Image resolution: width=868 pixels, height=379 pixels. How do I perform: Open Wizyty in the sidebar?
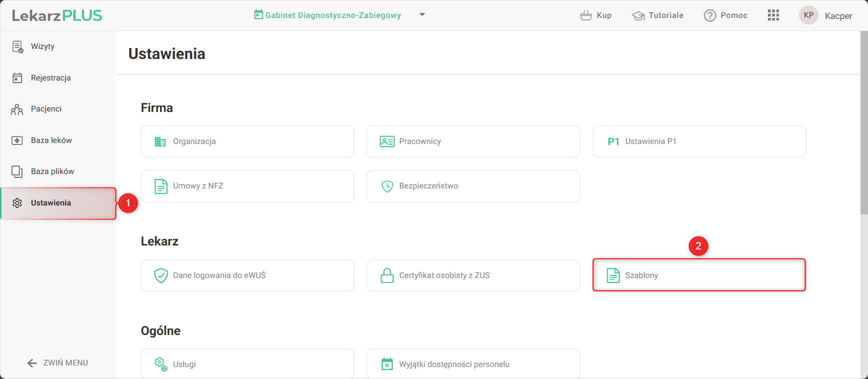click(43, 46)
